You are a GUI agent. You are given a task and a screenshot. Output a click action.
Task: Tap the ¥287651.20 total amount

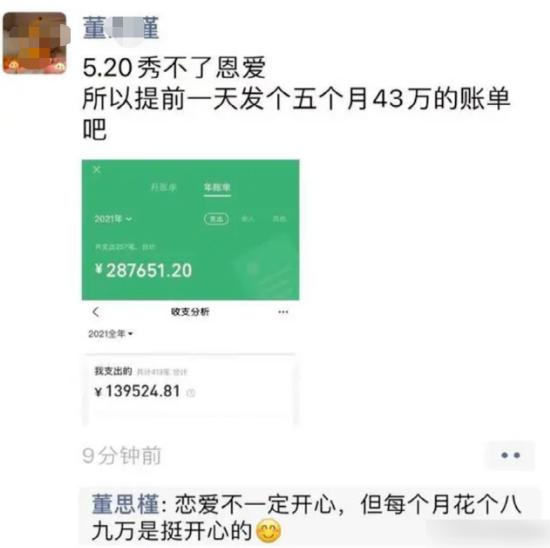143,270
